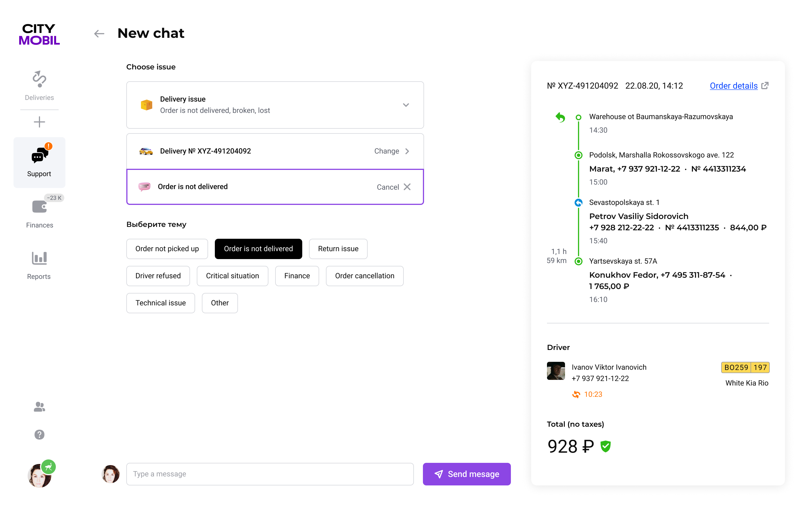
Task: Click the Yartsevskaya st. 57A stop marker
Action: [x=579, y=261]
